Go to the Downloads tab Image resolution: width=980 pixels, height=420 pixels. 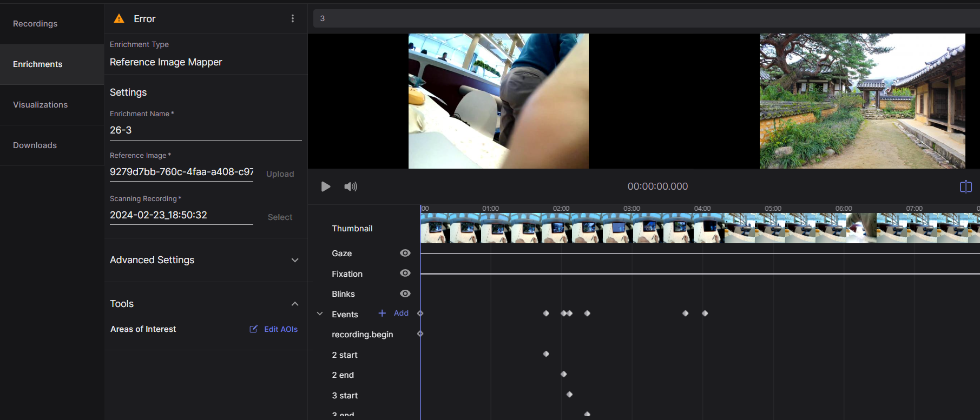point(52,145)
